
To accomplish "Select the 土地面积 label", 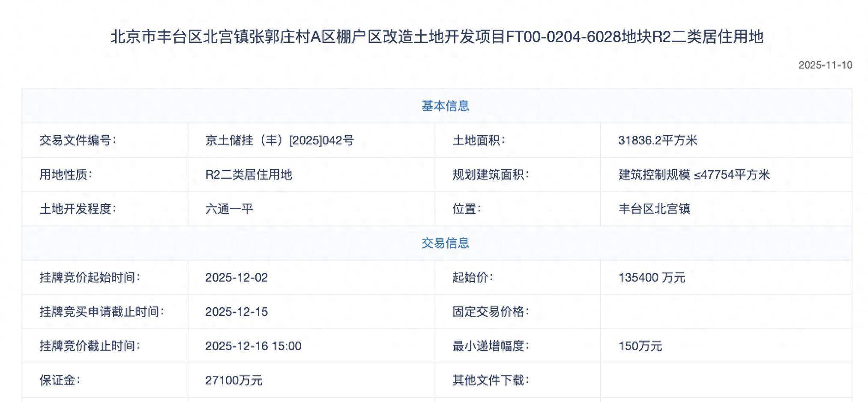I will (479, 140).
